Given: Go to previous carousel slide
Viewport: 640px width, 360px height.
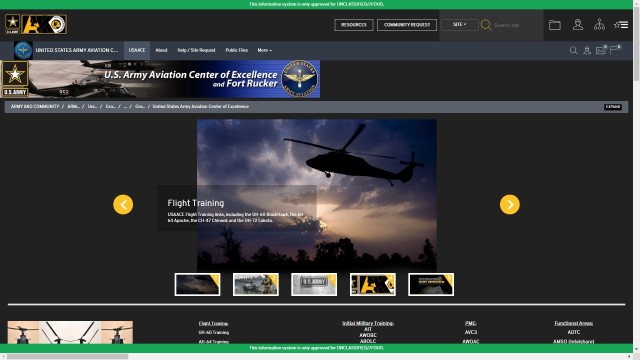Looking at the screenshot, I should point(123,204).
